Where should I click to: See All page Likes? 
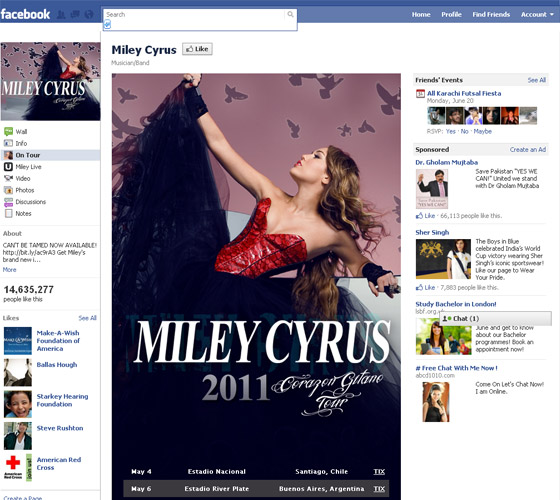pos(88,318)
